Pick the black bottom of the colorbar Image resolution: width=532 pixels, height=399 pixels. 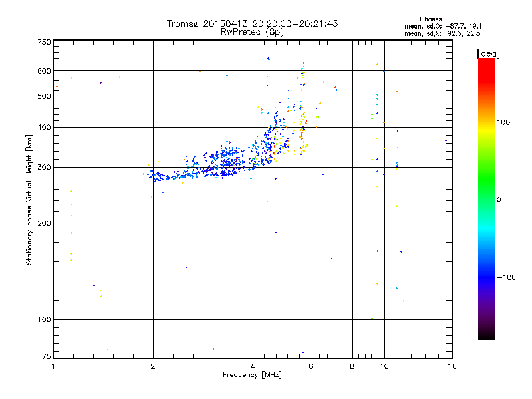[x=487, y=334]
